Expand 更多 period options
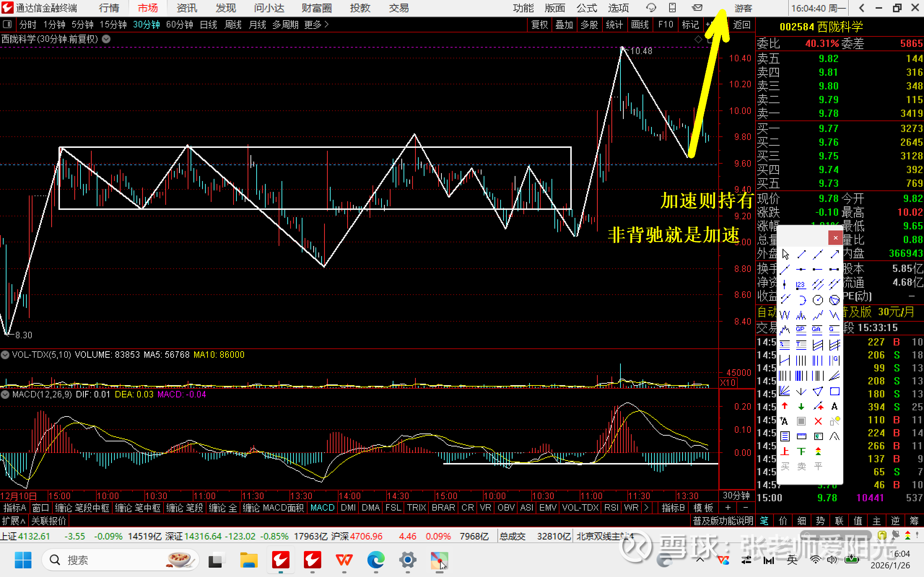The height and width of the screenshot is (577, 924). (316, 25)
